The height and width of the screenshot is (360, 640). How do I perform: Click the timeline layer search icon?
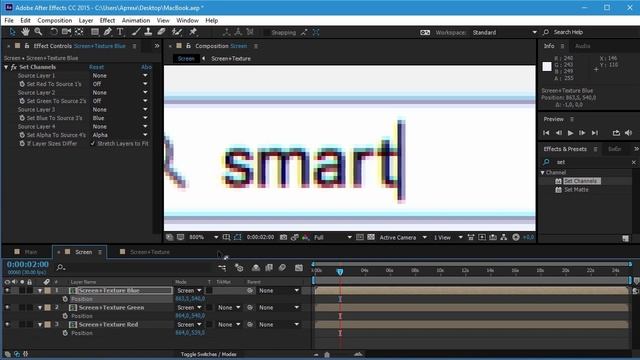pos(61,268)
